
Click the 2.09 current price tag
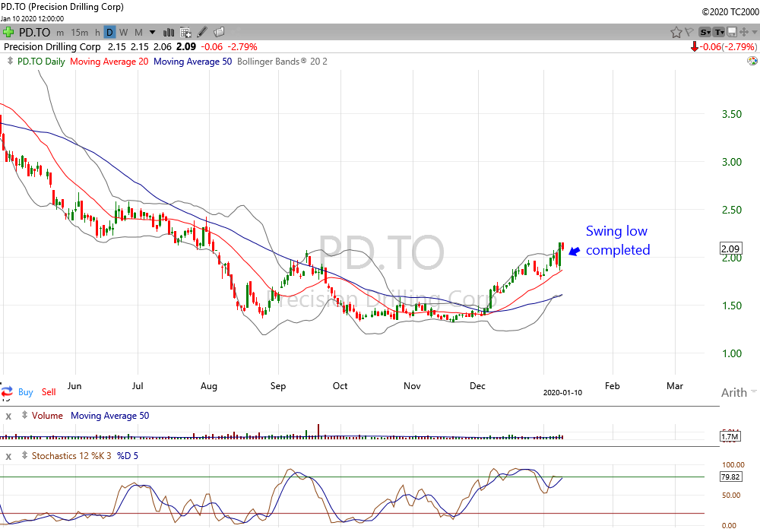click(730, 249)
